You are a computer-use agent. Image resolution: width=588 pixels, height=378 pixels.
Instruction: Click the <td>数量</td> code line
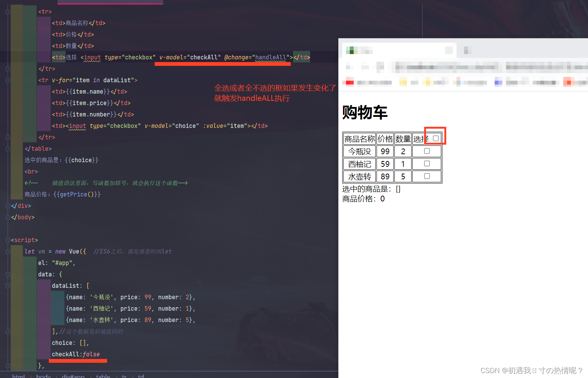pyautogui.click(x=73, y=46)
